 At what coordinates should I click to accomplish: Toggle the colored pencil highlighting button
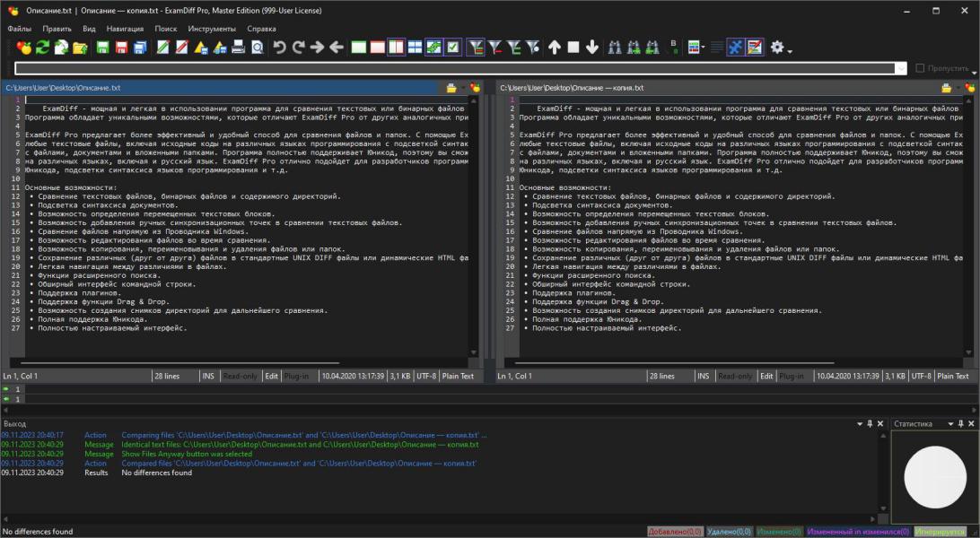coord(755,48)
